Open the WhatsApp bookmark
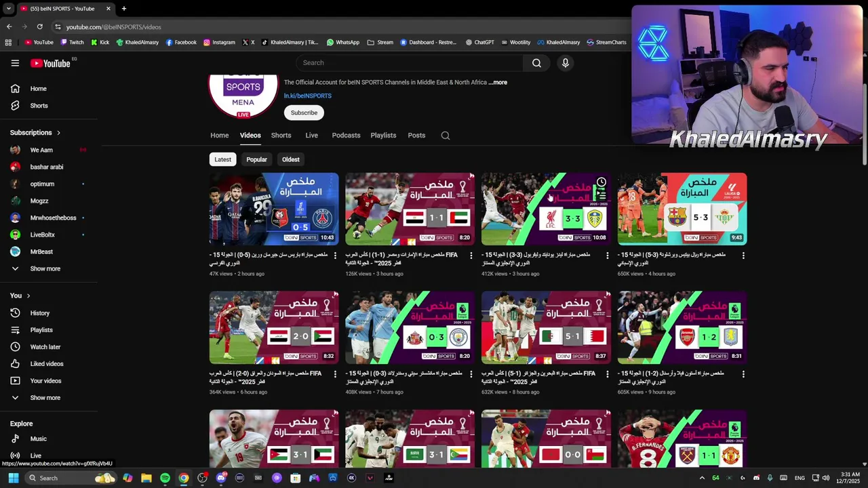 coord(342,42)
